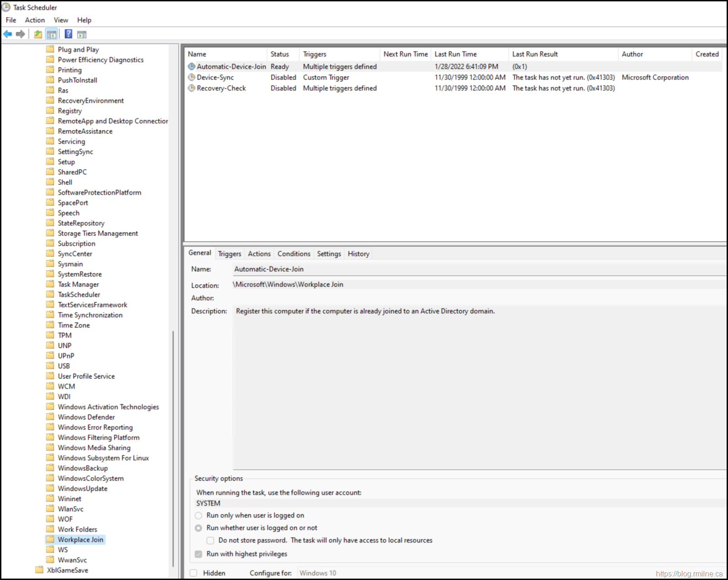Toggle 'Run with highest privileges' checkbox
This screenshot has height=580, width=728.
point(198,554)
